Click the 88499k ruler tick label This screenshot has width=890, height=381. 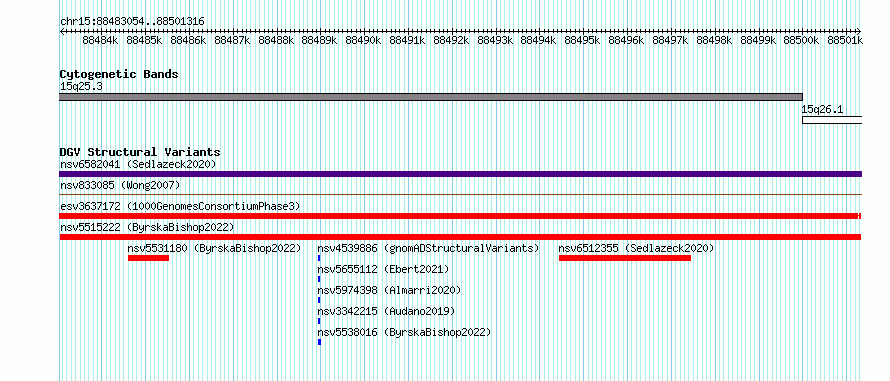[x=758, y=40]
